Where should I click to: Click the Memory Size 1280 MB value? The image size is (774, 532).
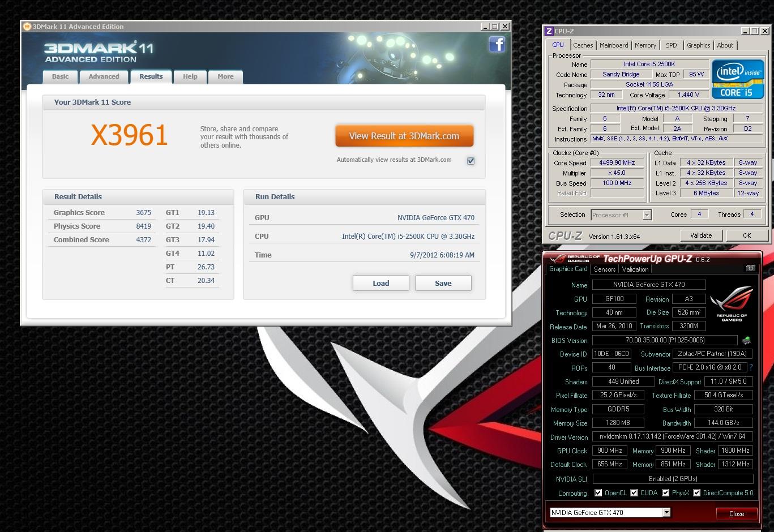(618, 423)
